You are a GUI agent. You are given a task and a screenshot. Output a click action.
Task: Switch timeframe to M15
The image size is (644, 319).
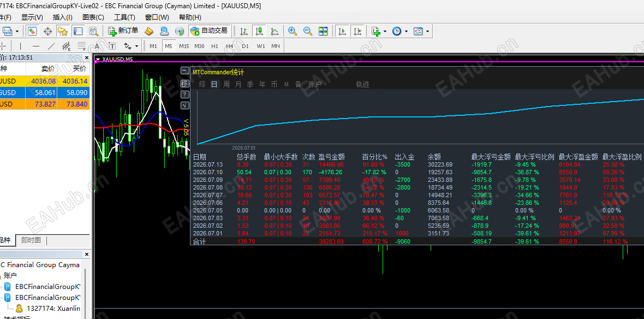184,46
